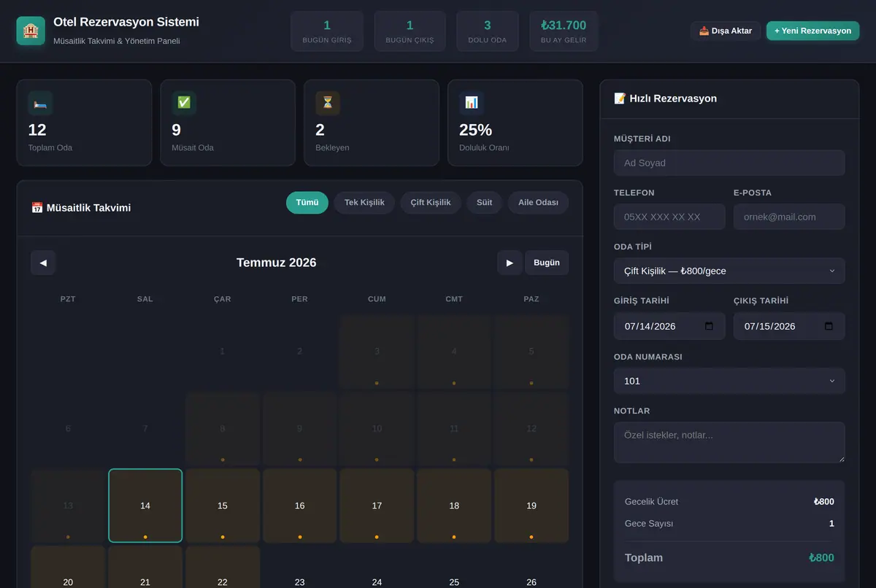Filter calendar by Süit rooms
Image resolution: width=876 pixels, height=588 pixels.
(485, 203)
